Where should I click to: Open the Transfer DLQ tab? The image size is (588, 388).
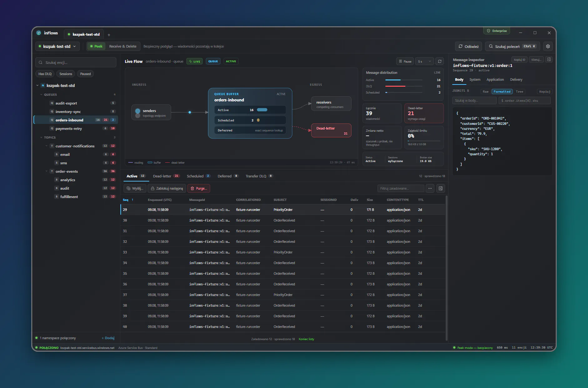(x=259, y=176)
